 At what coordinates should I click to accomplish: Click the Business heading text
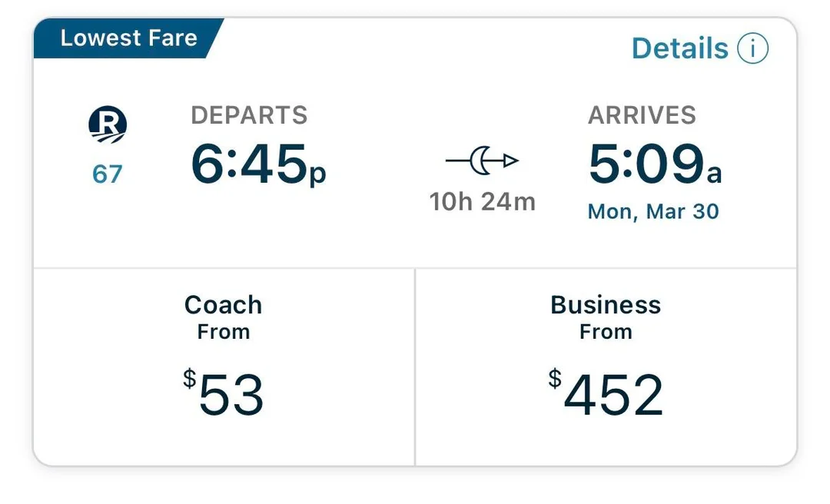606,305
